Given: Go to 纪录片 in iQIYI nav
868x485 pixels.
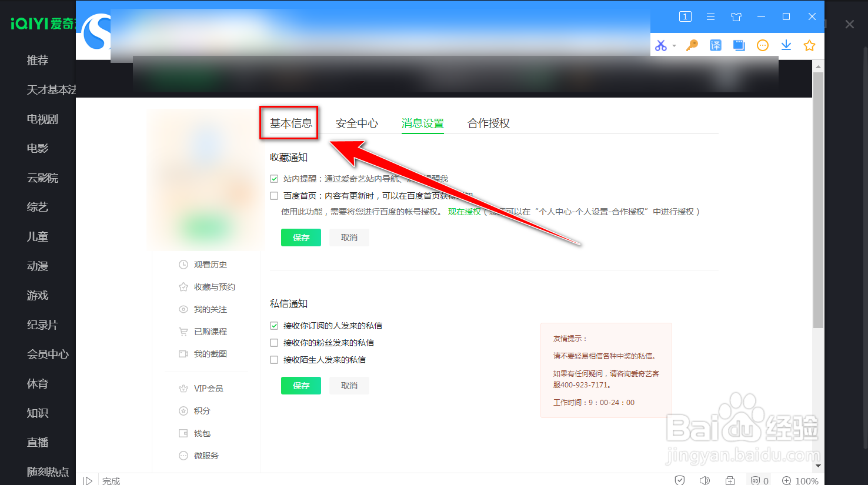Looking at the screenshot, I should 43,325.
